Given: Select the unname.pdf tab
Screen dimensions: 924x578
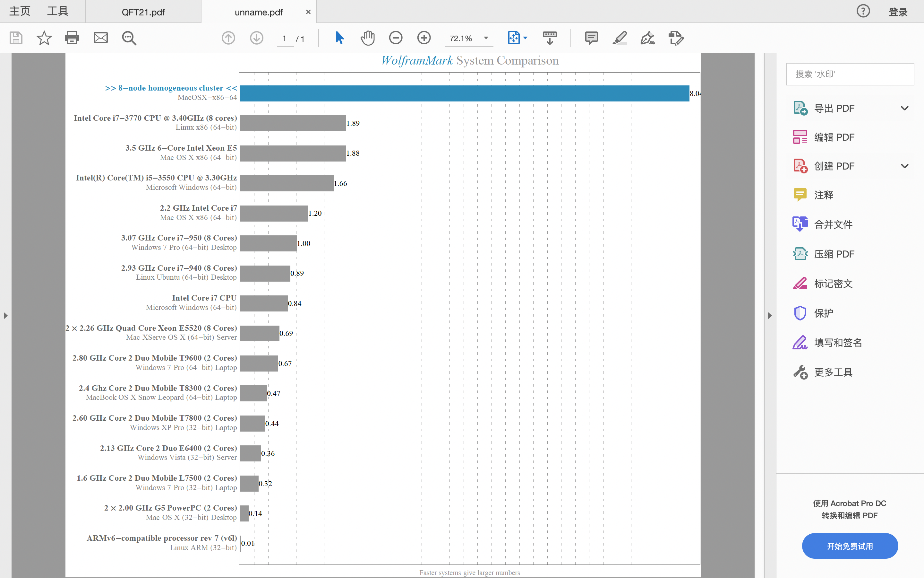Looking at the screenshot, I should [x=259, y=12].
